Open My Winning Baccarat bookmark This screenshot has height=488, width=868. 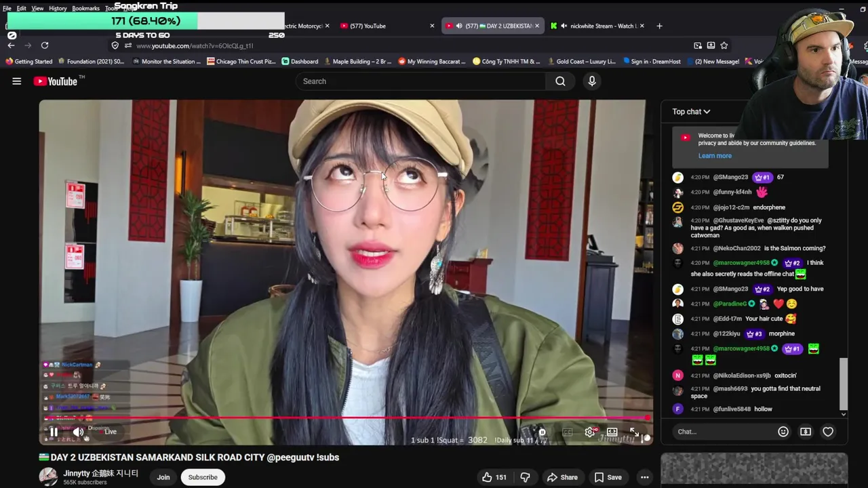(x=431, y=61)
